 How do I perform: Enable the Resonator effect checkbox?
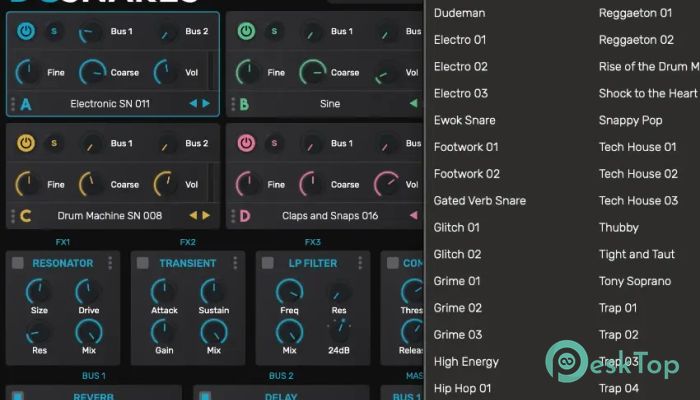click(x=17, y=263)
